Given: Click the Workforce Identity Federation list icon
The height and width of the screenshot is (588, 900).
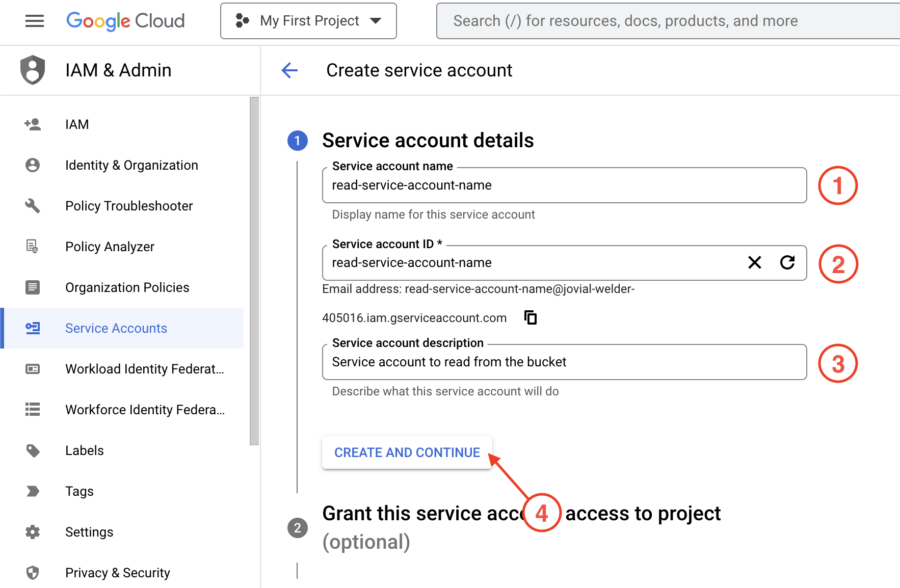Looking at the screenshot, I should [33, 409].
